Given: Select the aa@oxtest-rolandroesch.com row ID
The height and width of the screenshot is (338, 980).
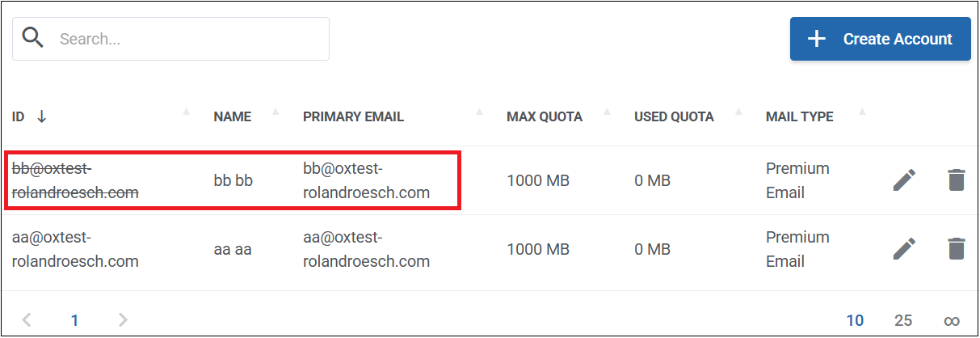Looking at the screenshot, I should pos(75,249).
